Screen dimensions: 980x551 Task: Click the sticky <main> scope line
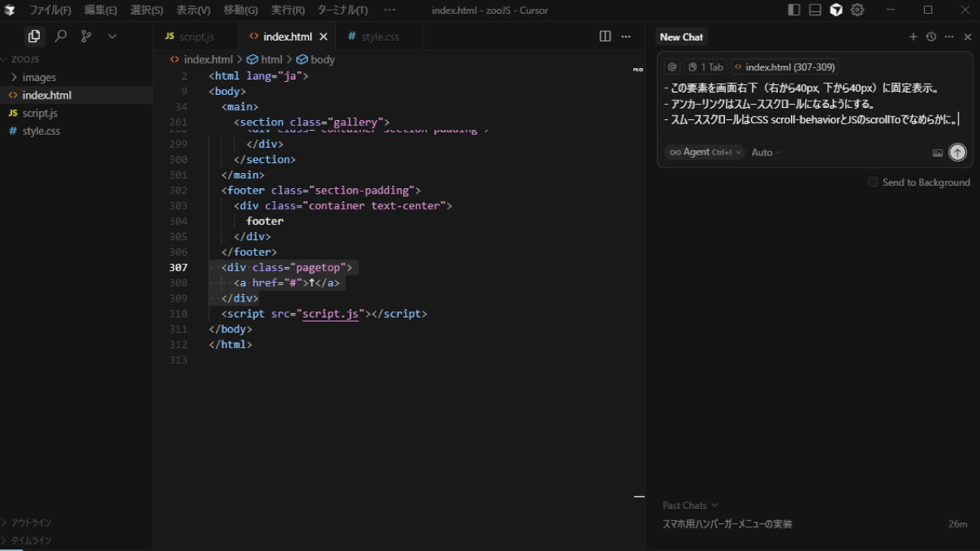[240, 106]
